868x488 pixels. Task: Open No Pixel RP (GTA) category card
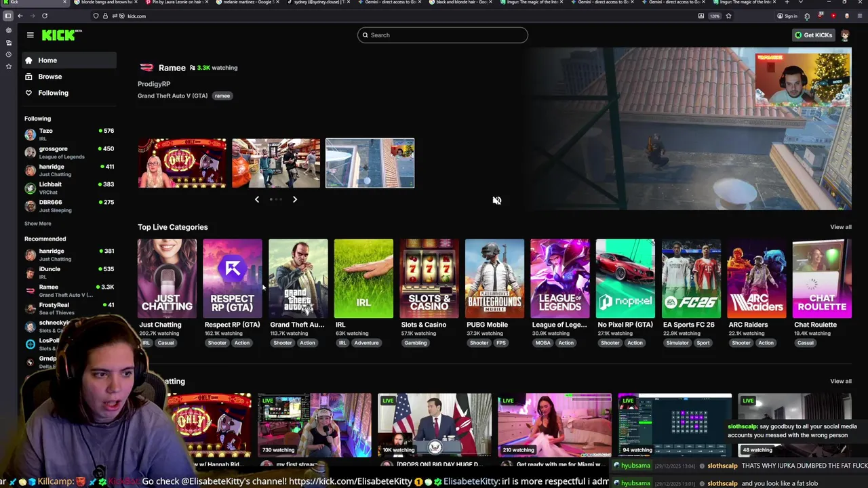625,279
